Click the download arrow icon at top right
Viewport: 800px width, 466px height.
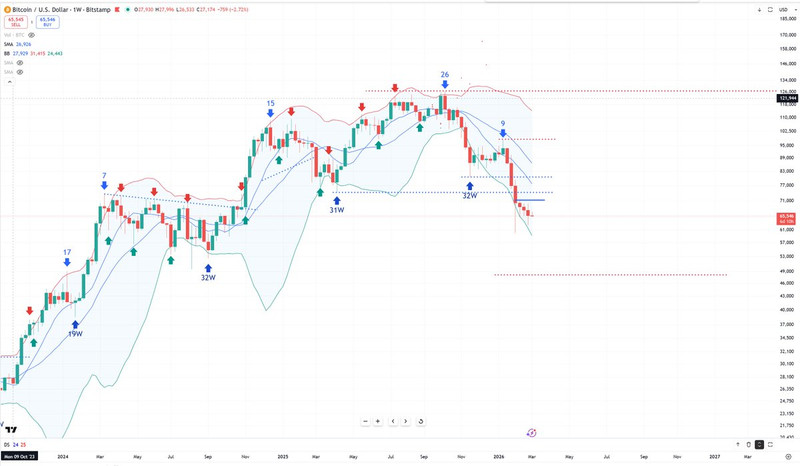click(x=760, y=9)
